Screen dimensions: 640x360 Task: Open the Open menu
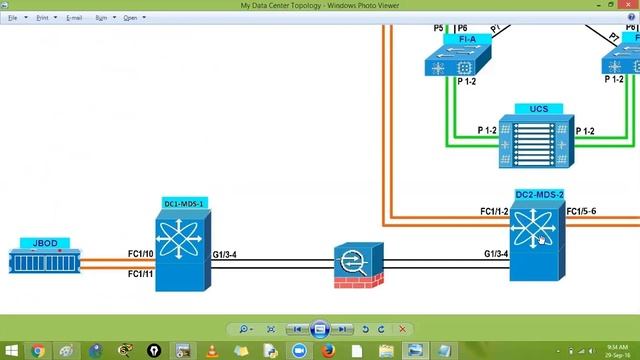click(x=130, y=18)
